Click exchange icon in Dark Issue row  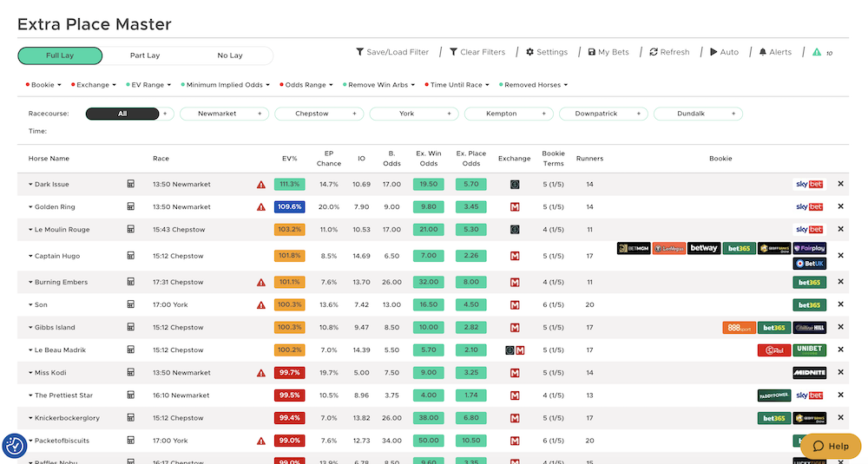click(x=515, y=185)
